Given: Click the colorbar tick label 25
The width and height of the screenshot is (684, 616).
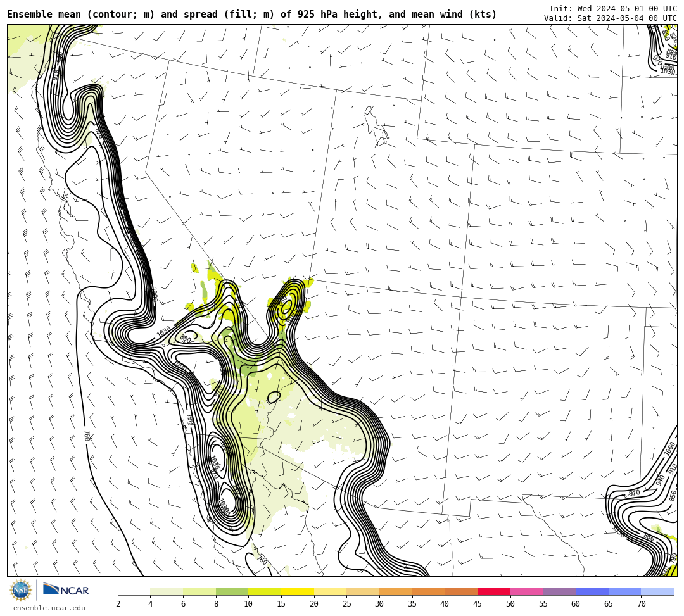Looking at the screenshot, I should [x=347, y=604].
